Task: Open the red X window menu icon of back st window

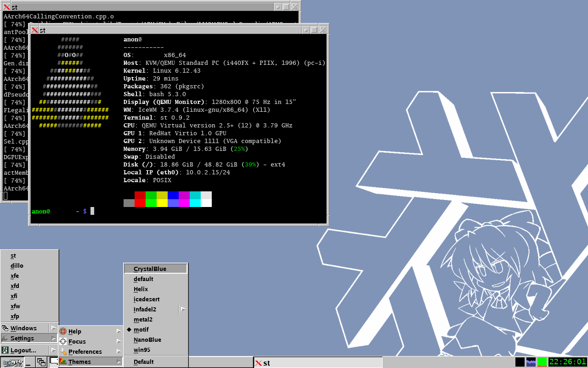Action: [x=6, y=7]
